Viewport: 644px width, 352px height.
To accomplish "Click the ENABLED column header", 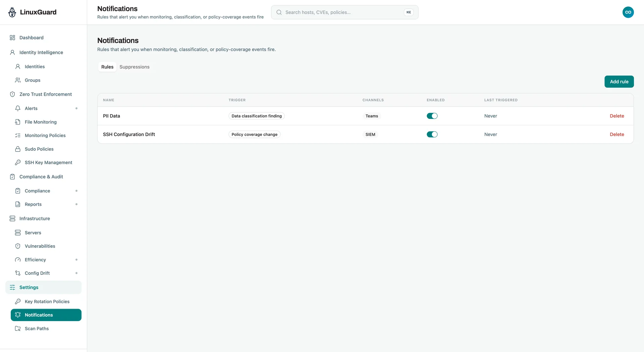I will [x=436, y=100].
